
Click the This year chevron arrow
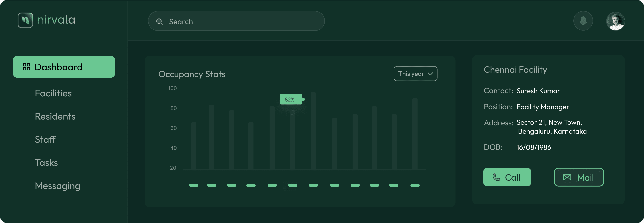click(430, 74)
